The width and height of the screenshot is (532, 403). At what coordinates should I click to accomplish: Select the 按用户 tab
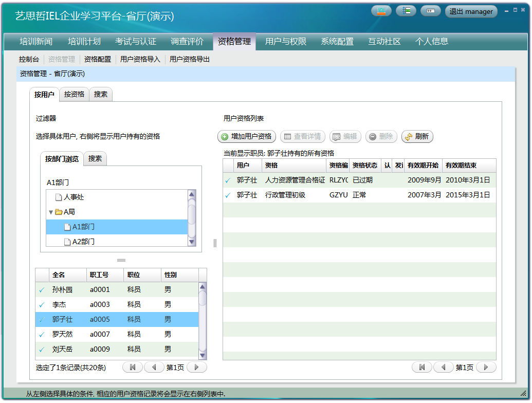(44, 95)
